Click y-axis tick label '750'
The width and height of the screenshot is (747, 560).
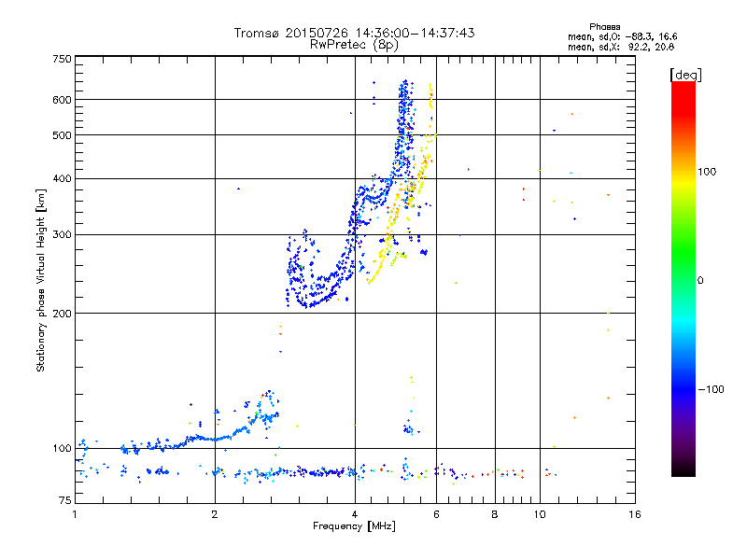(62, 59)
